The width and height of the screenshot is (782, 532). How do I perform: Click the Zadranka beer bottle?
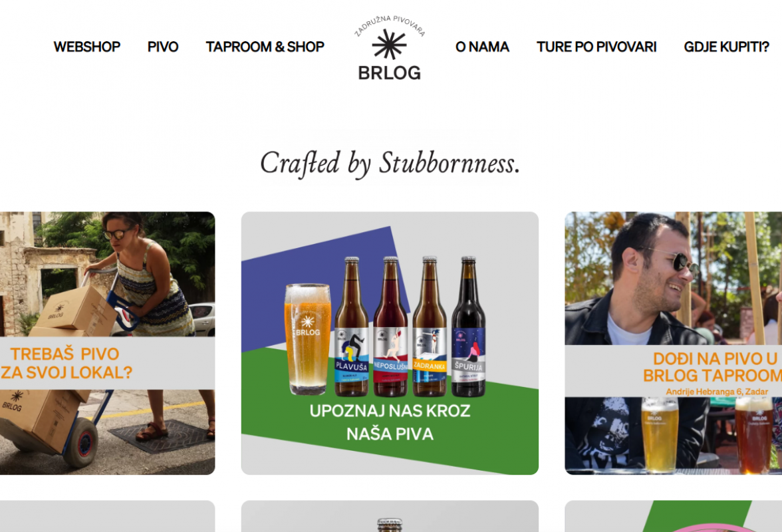point(429,327)
